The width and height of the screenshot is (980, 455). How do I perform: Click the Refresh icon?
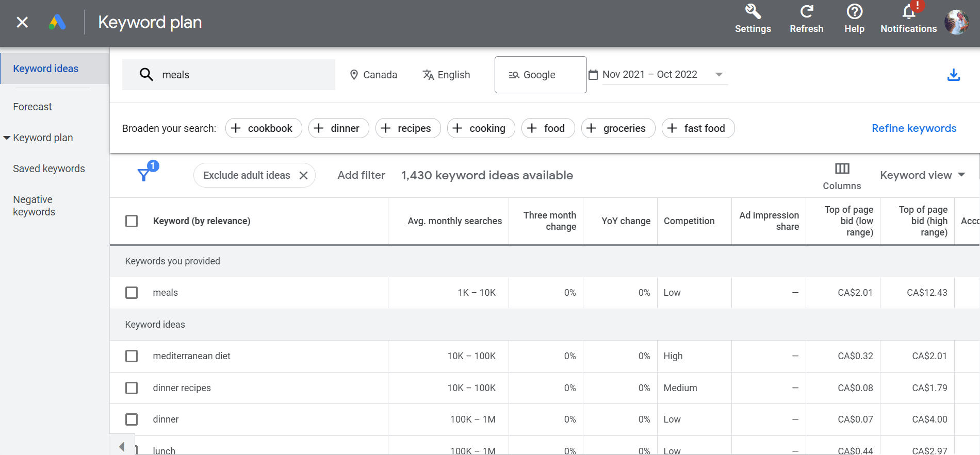point(806,12)
